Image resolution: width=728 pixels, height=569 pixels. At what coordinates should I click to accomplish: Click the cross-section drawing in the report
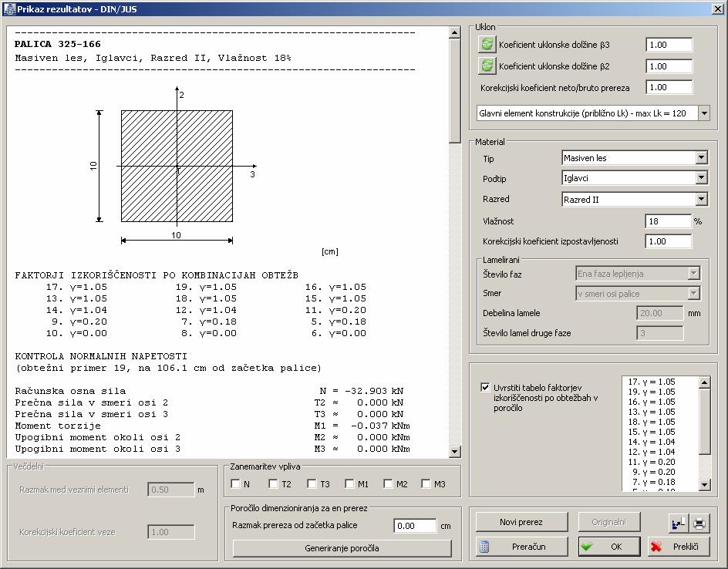click(177, 167)
